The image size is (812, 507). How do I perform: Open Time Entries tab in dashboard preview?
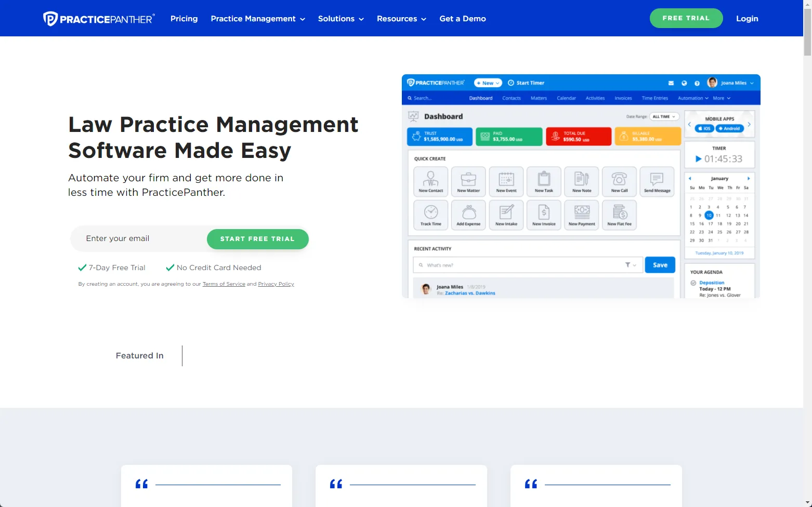pyautogui.click(x=654, y=98)
